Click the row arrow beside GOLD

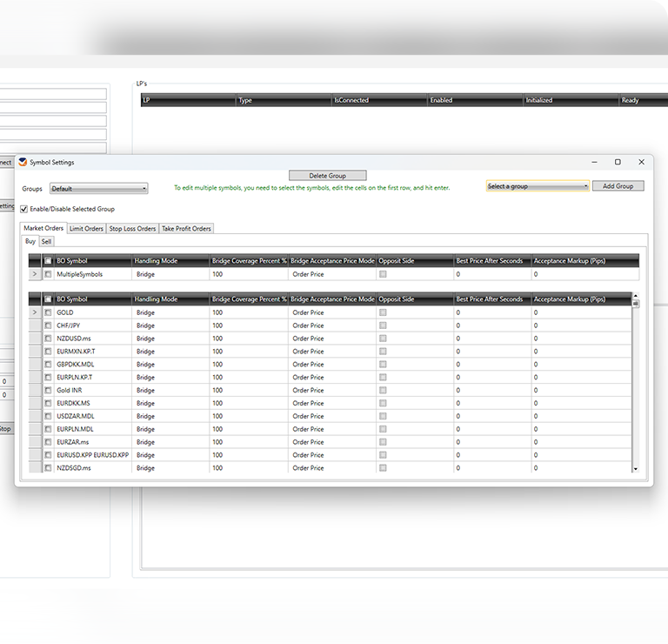coord(35,312)
